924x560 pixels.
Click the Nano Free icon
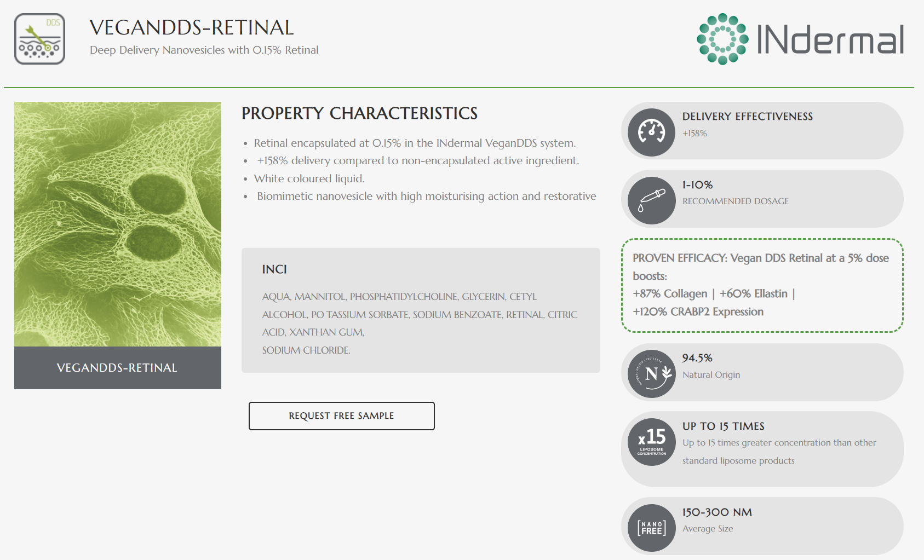pyautogui.click(x=651, y=528)
